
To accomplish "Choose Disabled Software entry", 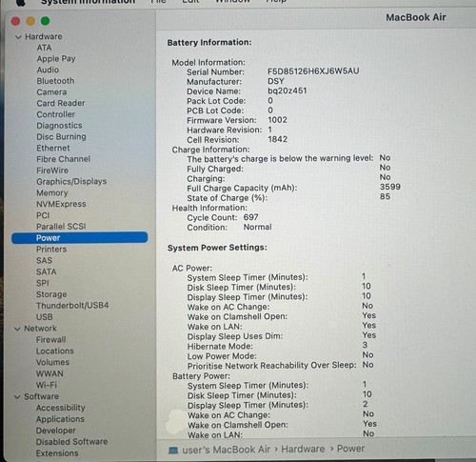I will (71, 442).
